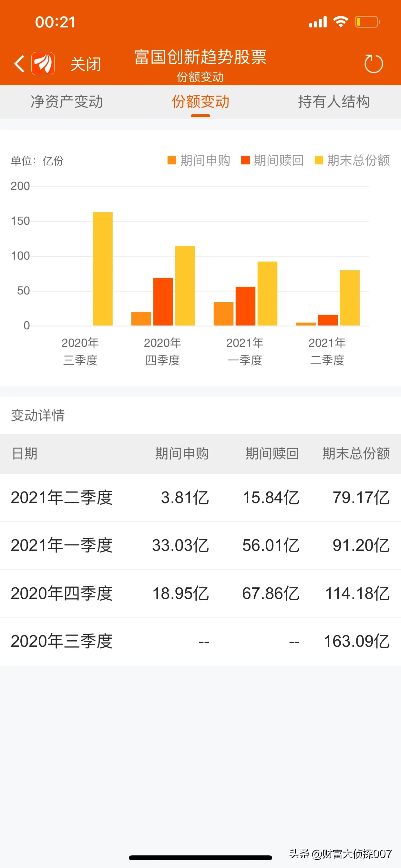Tap the 79.17亿 total shares value
The width and height of the screenshot is (401, 868).
(361, 497)
